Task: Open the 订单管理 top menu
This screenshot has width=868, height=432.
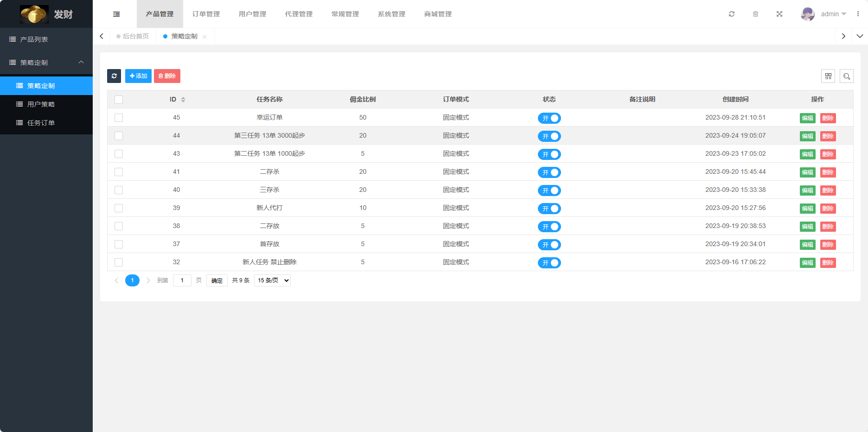Action: click(x=206, y=14)
